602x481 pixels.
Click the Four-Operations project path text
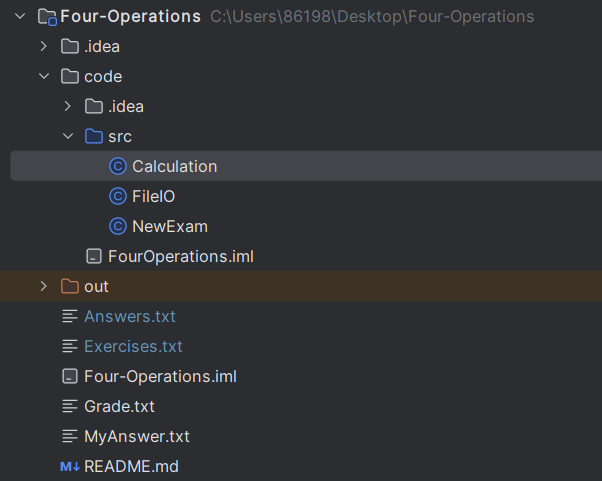(372, 16)
